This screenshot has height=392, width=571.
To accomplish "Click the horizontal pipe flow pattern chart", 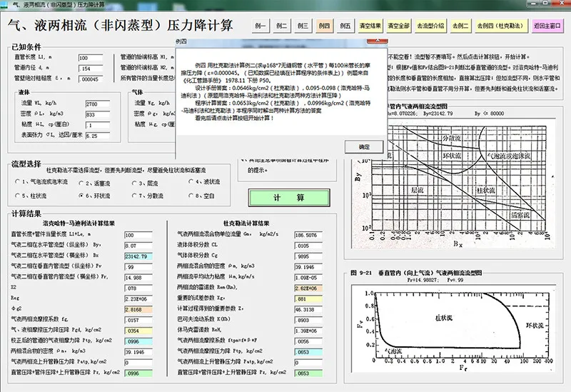I will pos(454,184).
